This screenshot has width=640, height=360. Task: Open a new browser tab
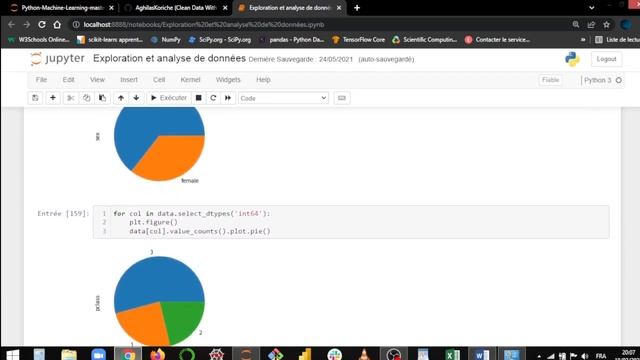click(x=357, y=8)
